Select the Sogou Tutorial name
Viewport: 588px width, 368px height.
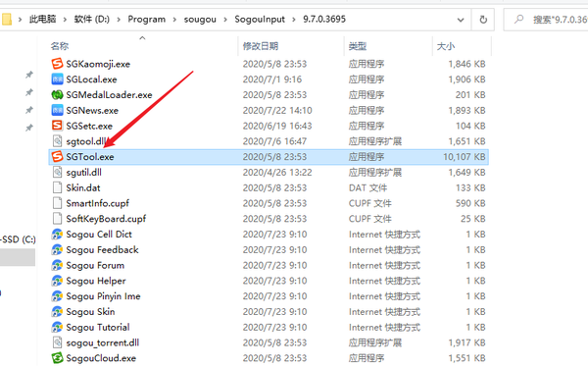(x=98, y=328)
